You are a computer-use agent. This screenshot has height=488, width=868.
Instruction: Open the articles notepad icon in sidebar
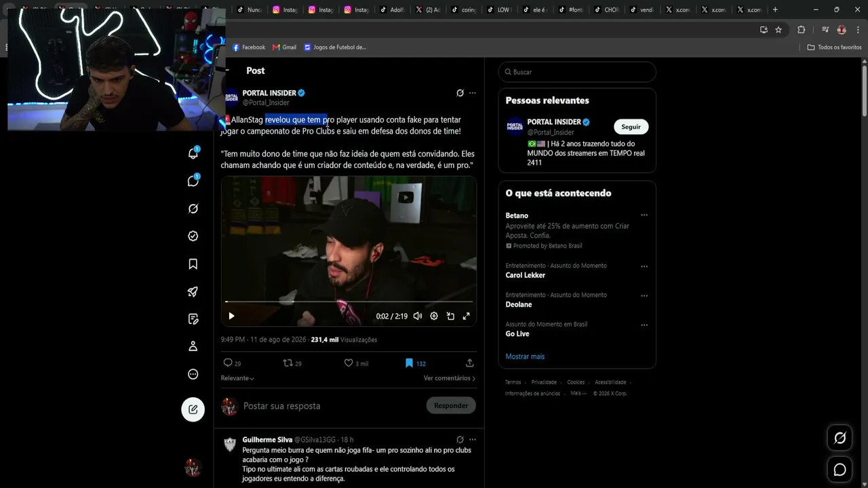pos(193,319)
